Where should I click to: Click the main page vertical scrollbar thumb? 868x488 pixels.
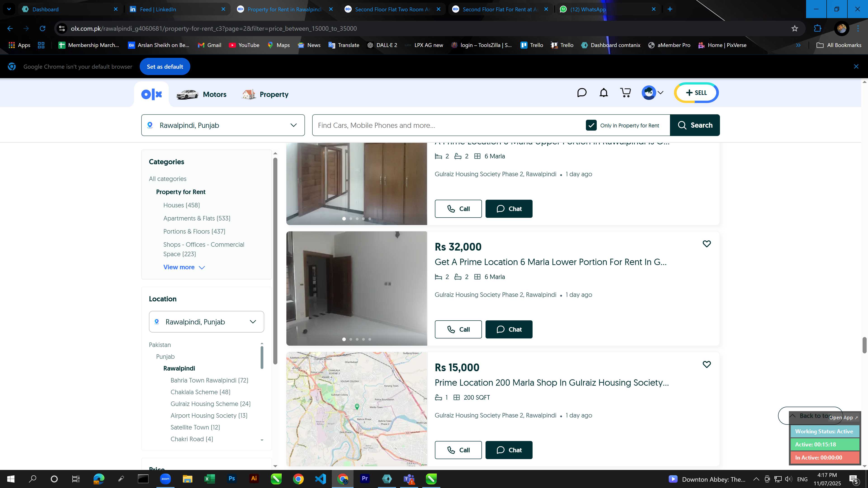tap(864, 345)
